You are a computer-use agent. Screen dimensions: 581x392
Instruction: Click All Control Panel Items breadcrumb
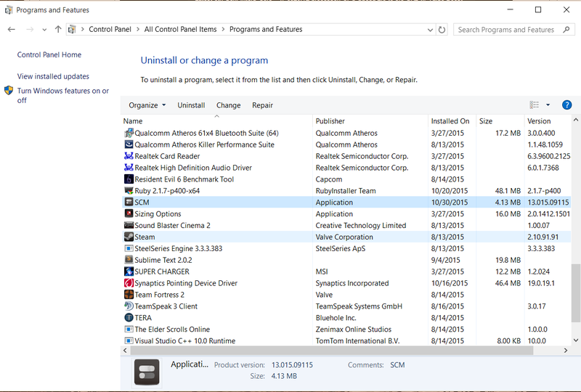(180, 29)
